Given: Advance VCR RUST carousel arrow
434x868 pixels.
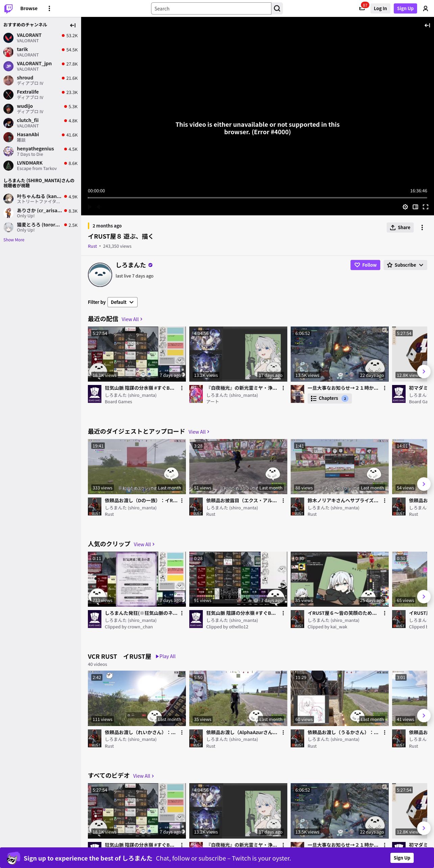Looking at the screenshot, I should tap(424, 715).
